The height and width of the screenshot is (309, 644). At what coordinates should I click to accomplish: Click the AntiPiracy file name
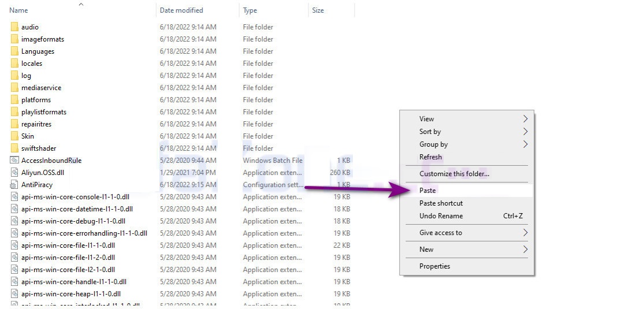click(x=37, y=184)
